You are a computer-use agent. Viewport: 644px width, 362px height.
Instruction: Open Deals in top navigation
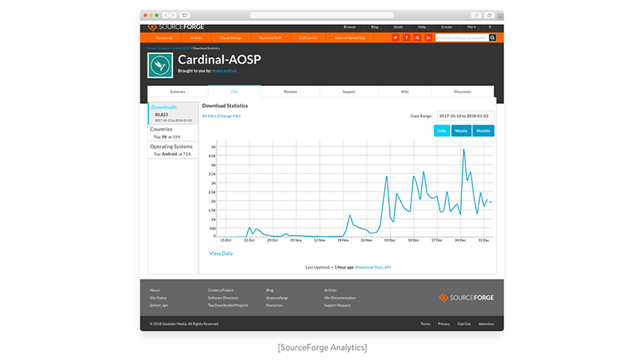398,27
